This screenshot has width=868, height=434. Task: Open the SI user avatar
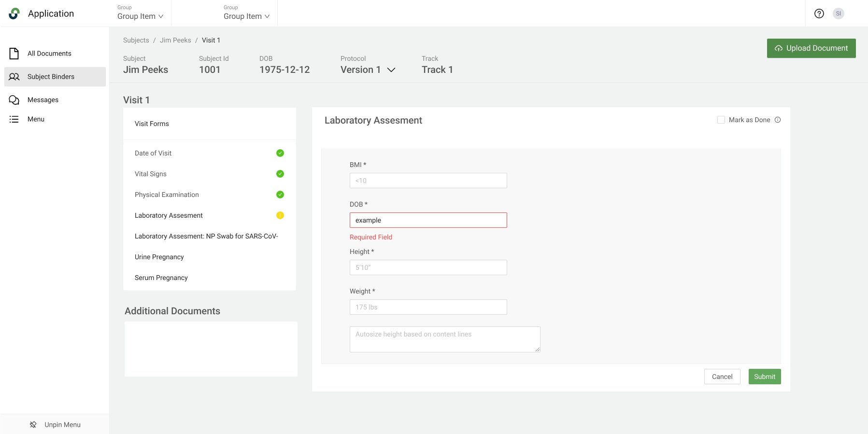coord(839,14)
